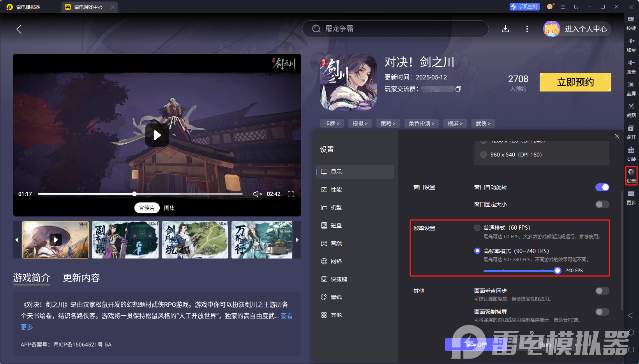The width and height of the screenshot is (639, 364).
Task: Switch to the 性能 settings tab
Action: (x=336, y=190)
